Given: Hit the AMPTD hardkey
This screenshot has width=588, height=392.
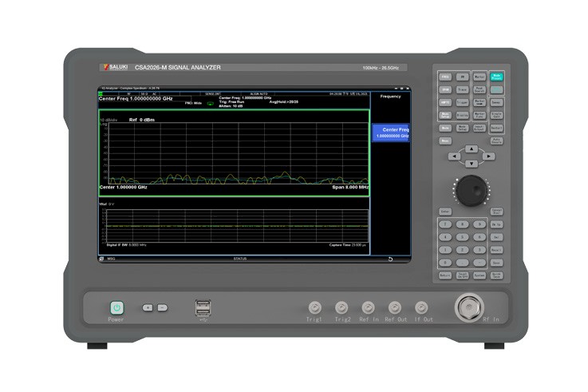Looking at the screenshot, I should pos(445,102).
